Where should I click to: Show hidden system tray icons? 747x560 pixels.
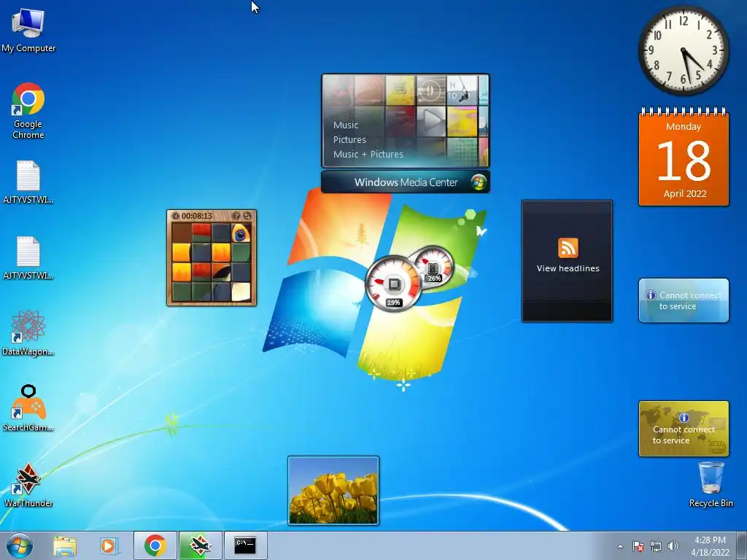pos(620,546)
